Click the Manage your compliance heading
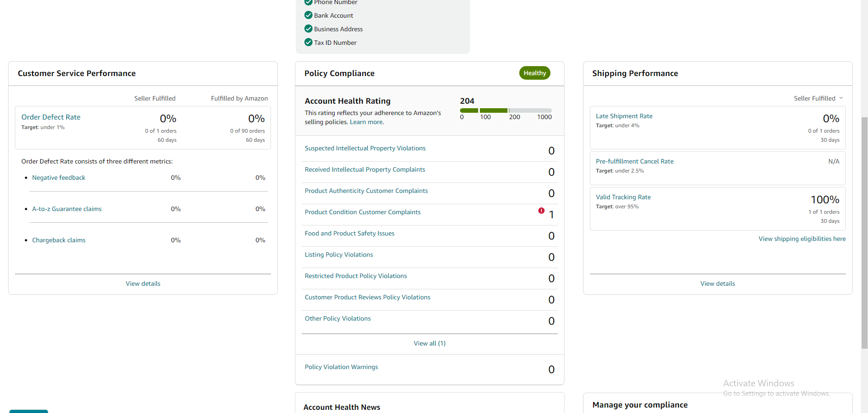Image resolution: width=868 pixels, height=413 pixels. click(640, 405)
